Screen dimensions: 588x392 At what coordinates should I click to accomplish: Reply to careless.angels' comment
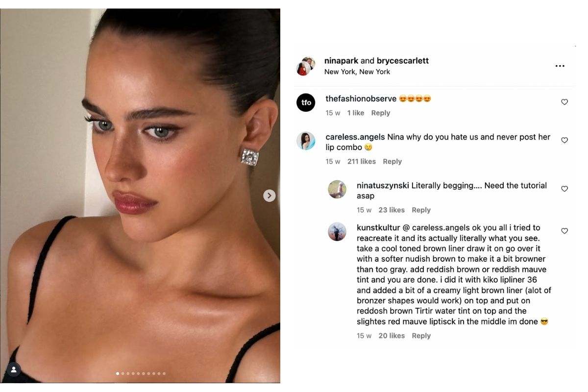[392, 161]
